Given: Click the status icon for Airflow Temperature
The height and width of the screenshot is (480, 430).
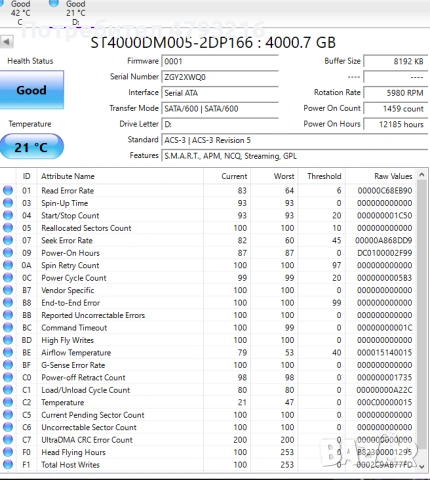Looking at the screenshot, I should click(x=8, y=352).
